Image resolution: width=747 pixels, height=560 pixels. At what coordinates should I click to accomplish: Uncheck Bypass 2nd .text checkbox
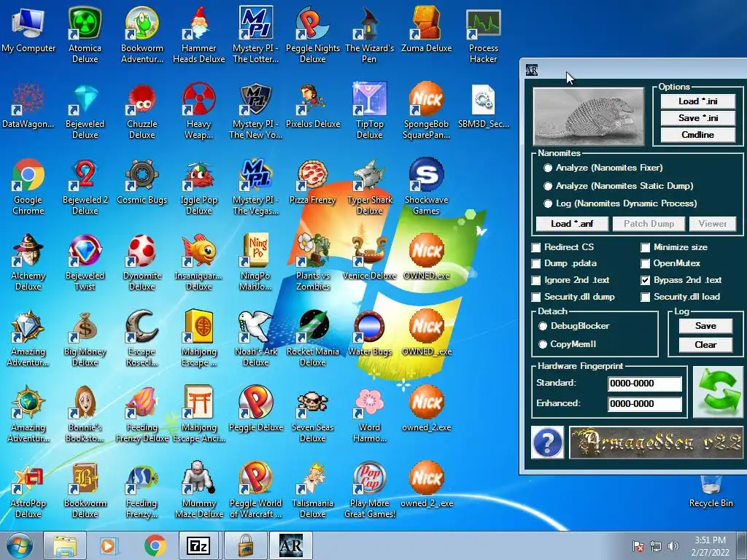pyautogui.click(x=646, y=281)
